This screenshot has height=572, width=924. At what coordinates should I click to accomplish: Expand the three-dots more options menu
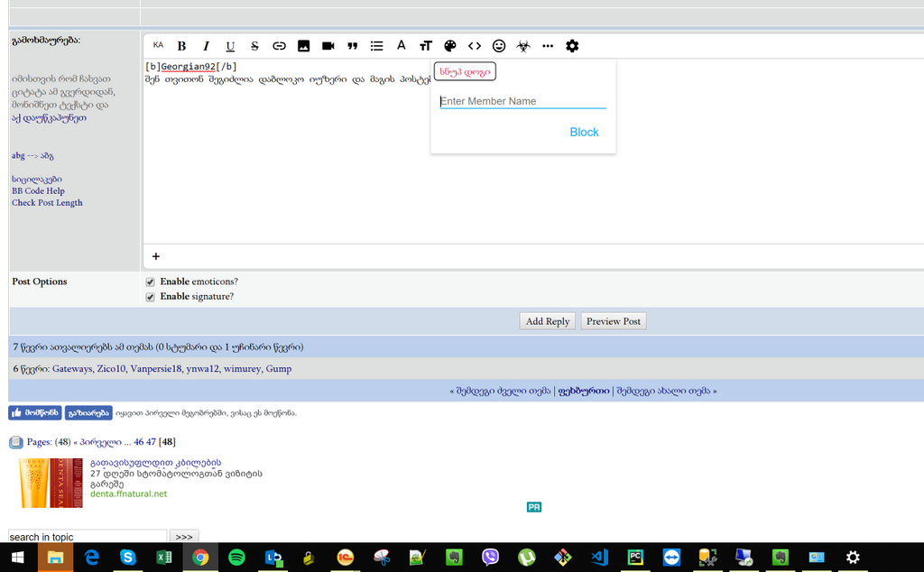[x=548, y=46]
